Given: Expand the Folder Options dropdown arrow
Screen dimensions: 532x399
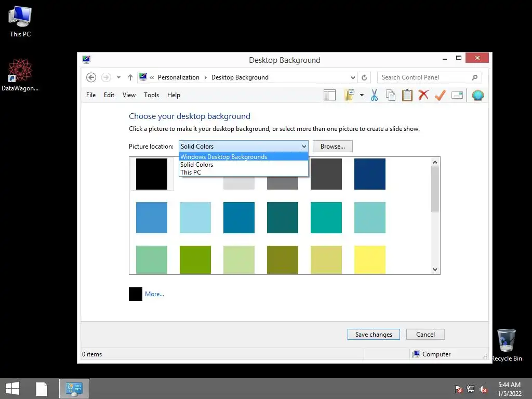Looking at the screenshot, I should point(362,96).
